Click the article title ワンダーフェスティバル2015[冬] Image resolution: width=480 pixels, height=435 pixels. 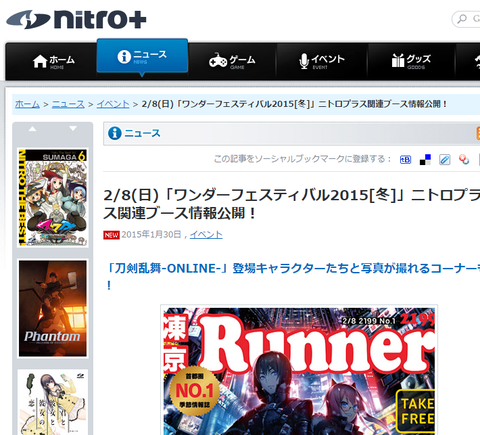point(292,204)
